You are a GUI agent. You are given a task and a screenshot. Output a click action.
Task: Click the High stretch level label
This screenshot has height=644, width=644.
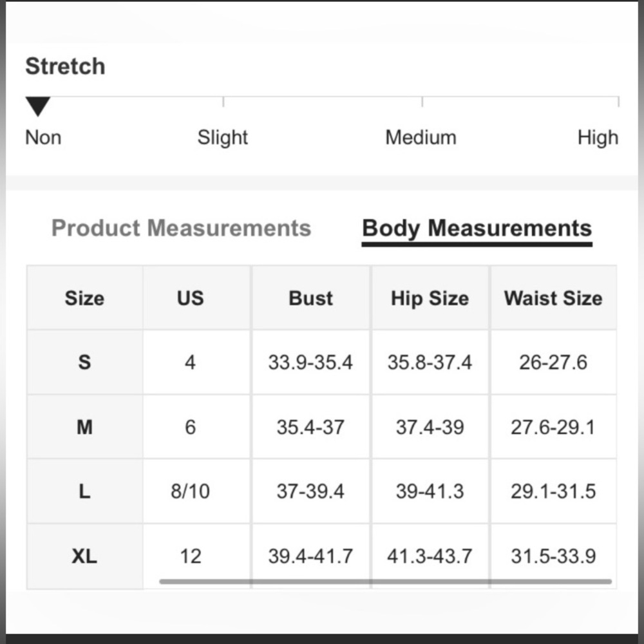click(598, 138)
